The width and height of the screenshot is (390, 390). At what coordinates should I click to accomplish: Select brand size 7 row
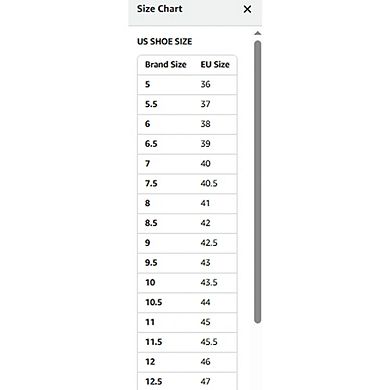click(187, 164)
